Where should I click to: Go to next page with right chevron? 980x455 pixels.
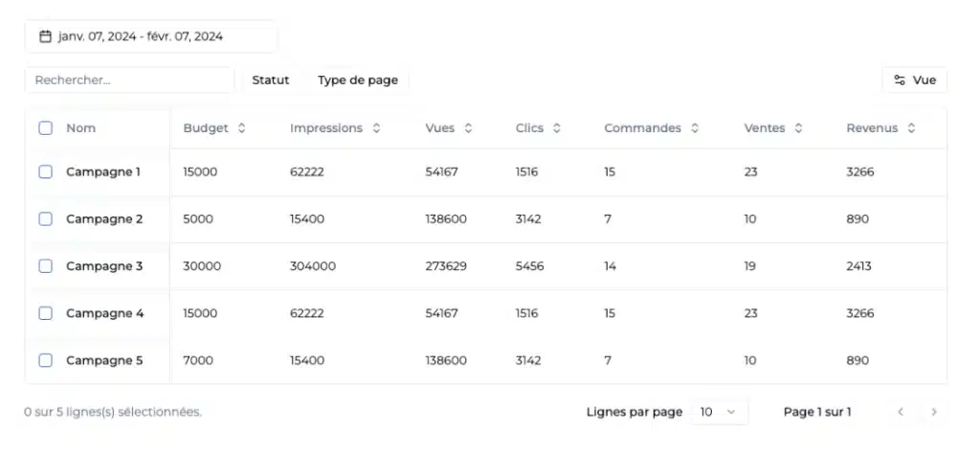tap(934, 412)
